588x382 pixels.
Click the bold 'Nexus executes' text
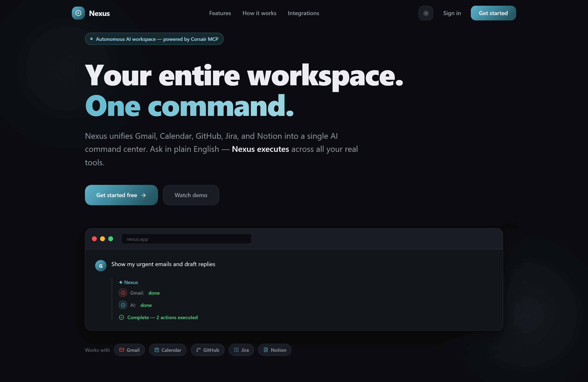pos(260,149)
